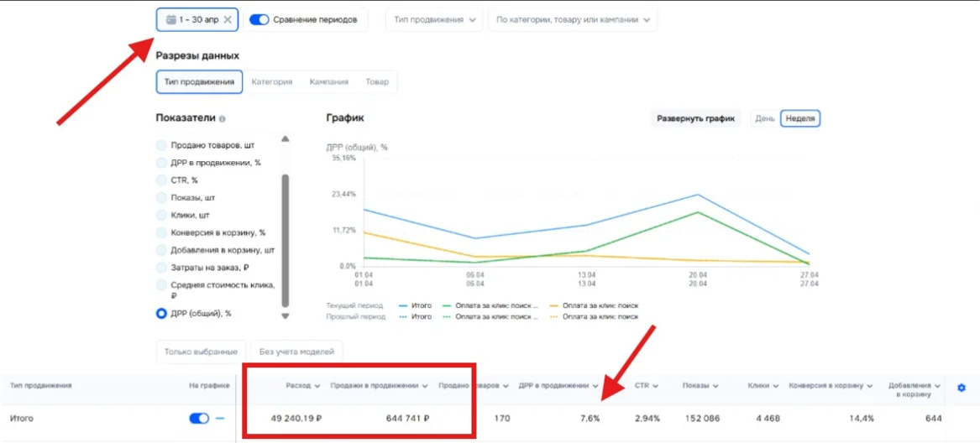The width and height of the screenshot is (980, 443).
Task: Click the calendar icon in date filter
Action: (170, 20)
